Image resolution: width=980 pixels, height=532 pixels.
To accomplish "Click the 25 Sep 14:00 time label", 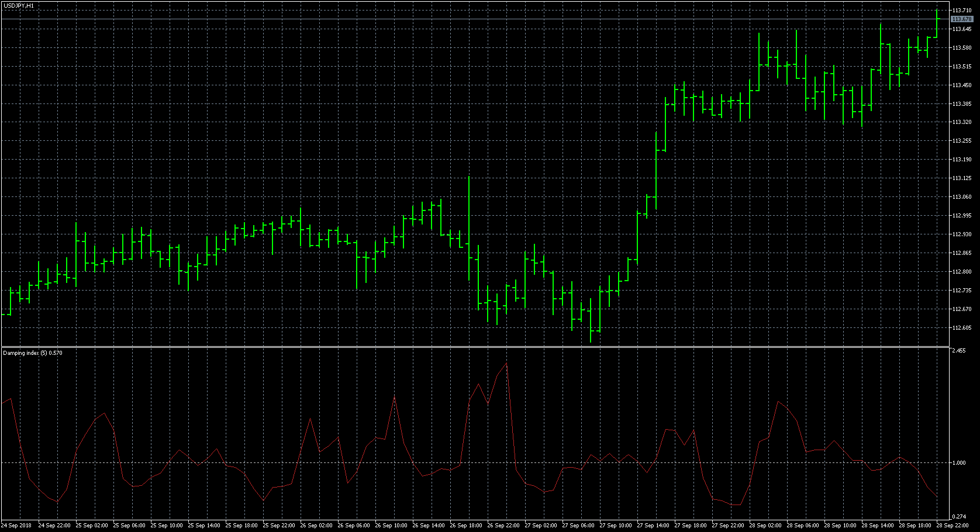I will (204, 525).
